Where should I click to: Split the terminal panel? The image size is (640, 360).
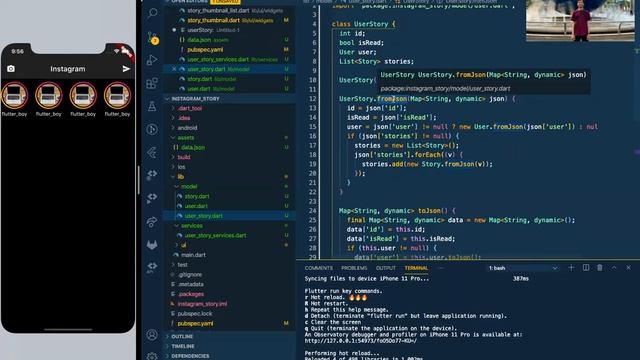(x=586, y=268)
